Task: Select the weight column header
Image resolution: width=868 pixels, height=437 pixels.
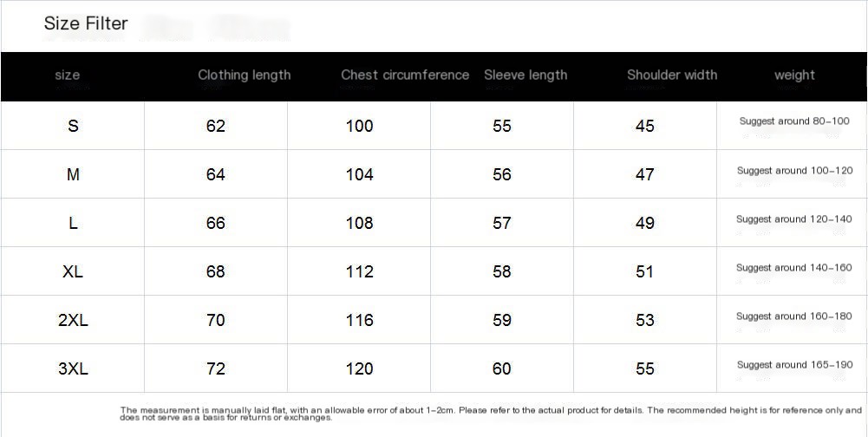Action: (x=794, y=75)
